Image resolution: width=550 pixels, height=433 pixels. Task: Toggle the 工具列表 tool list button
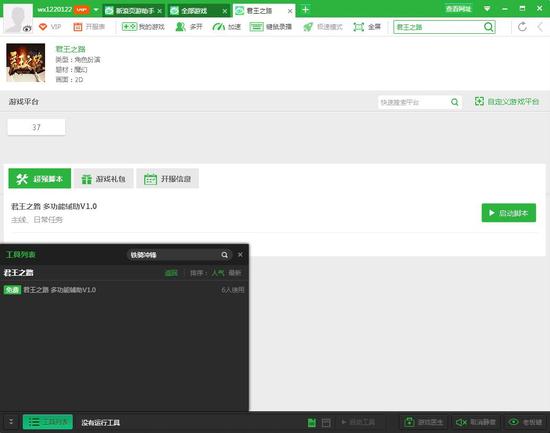click(x=48, y=422)
